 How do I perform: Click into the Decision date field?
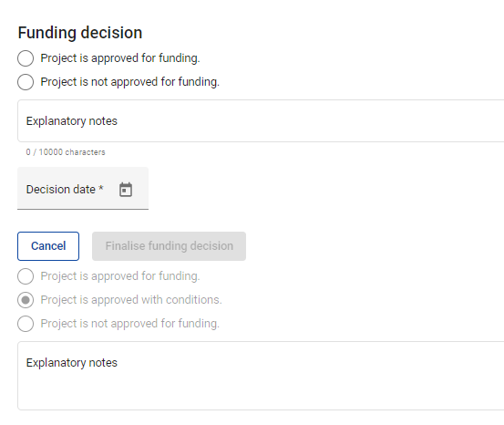pos(83,189)
